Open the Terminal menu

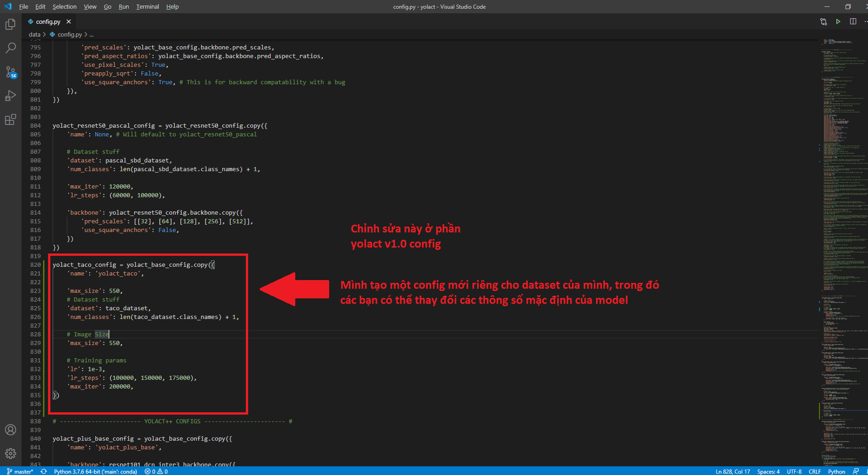[147, 6]
